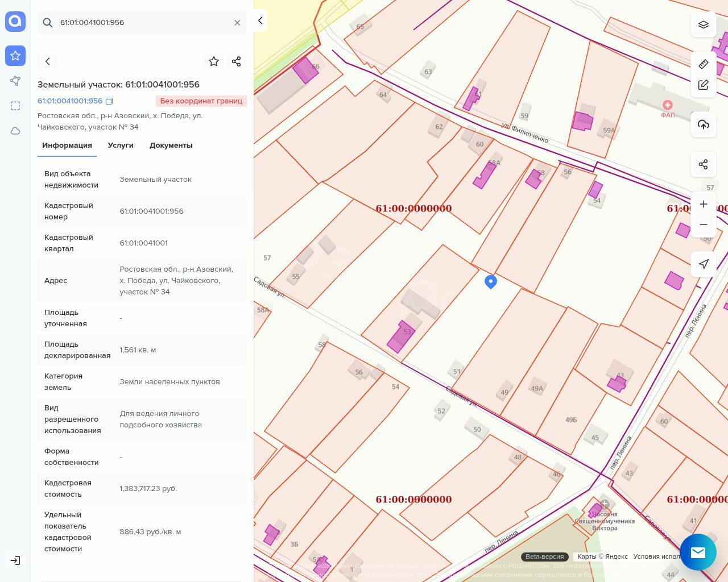Image resolution: width=728 pixels, height=582 pixels.
Task: Select the ruler measurement tool
Action: point(703,64)
